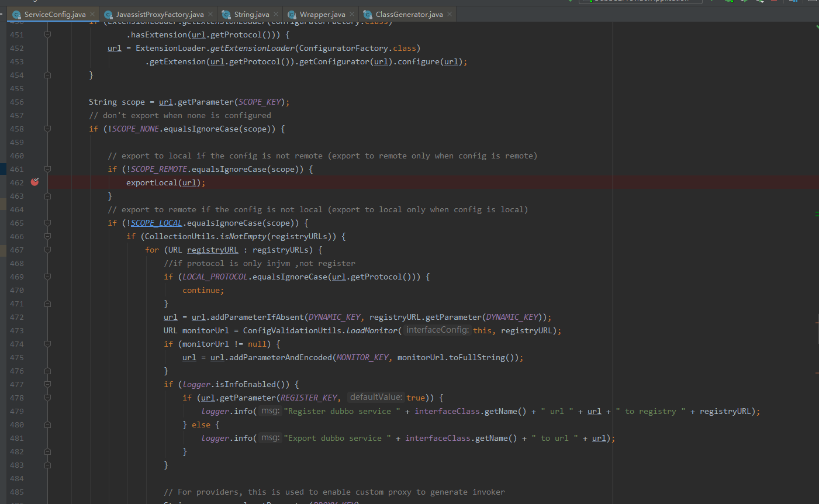Click line number 456 in the gutter

coord(17,102)
